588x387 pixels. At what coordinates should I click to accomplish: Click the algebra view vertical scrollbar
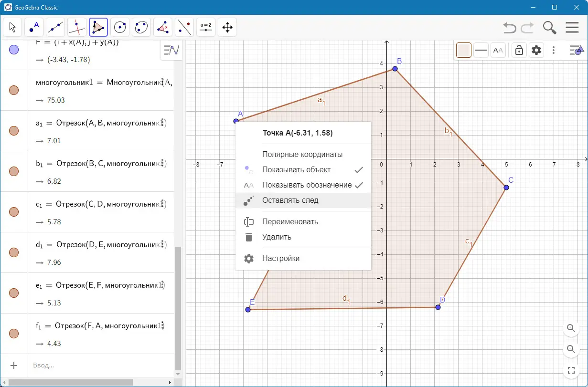point(178,308)
